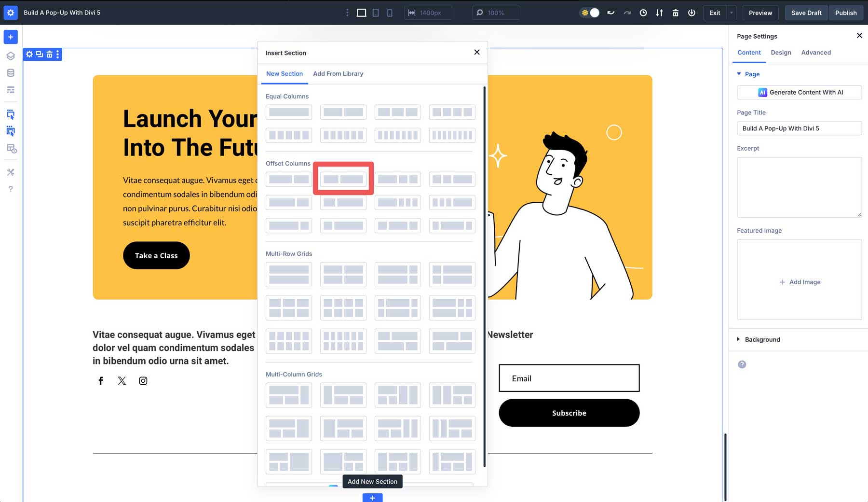Open the wrench tools icon in the sidebar
This screenshot has height=502, width=868.
(11, 172)
